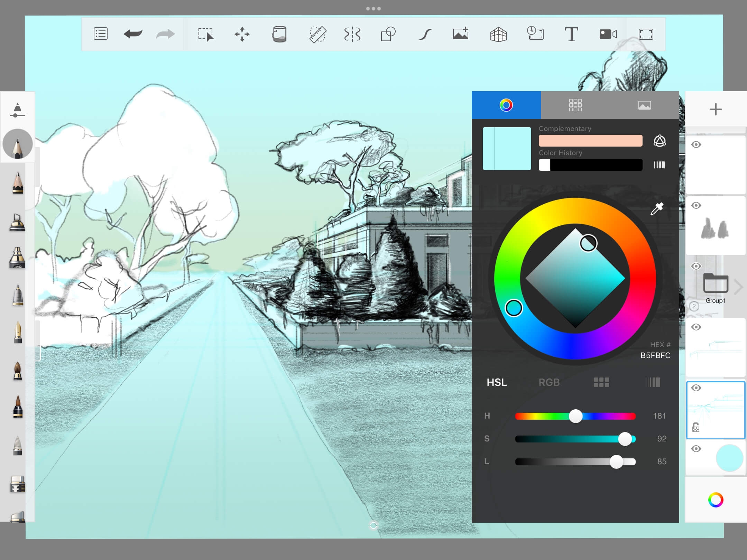This screenshot has height=560, width=747.
Task: Expand the Color History palette view
Action: tap(659, 165)
